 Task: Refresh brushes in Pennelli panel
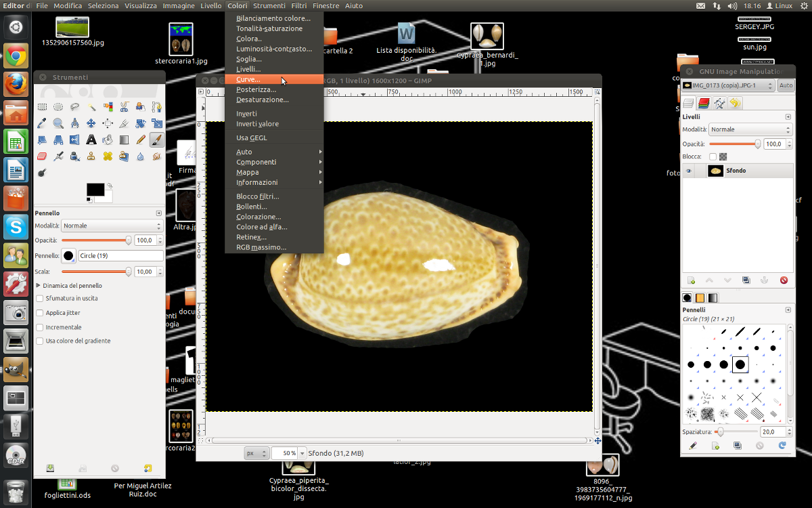(x=782, y=446)
